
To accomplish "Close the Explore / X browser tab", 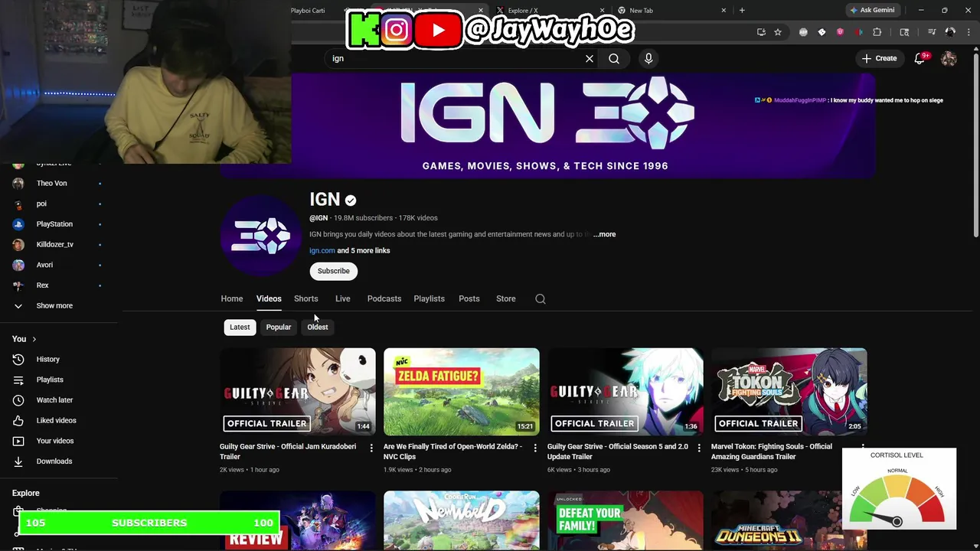I will pos(603,10).
